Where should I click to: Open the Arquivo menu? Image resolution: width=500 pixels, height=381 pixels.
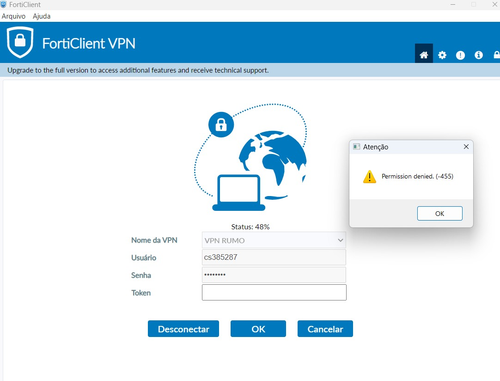click(13, 16)
